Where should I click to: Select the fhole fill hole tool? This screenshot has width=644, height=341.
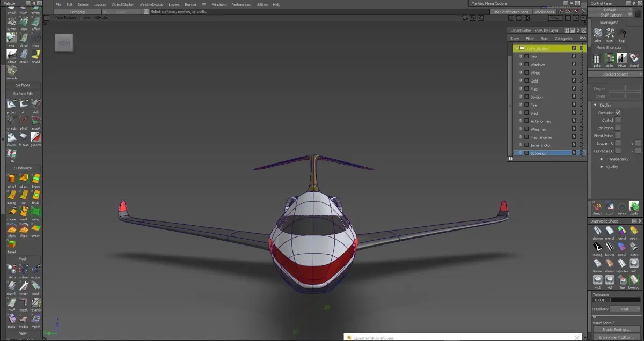pyautogui.click(x=35, y=196)
